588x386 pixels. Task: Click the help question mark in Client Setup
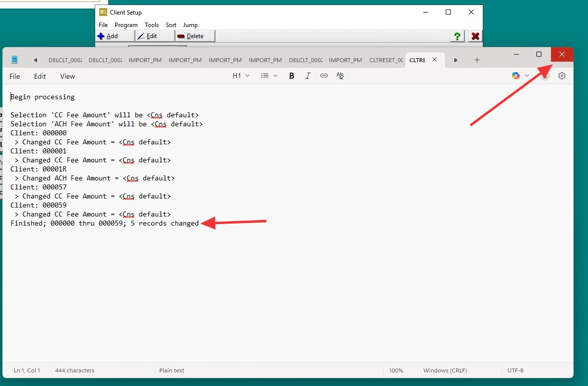(457, 36)
